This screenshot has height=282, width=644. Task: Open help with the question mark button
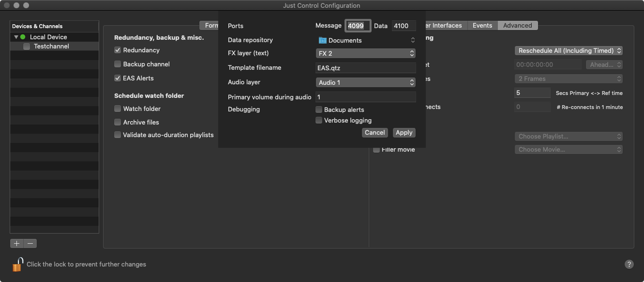[629, 264]
